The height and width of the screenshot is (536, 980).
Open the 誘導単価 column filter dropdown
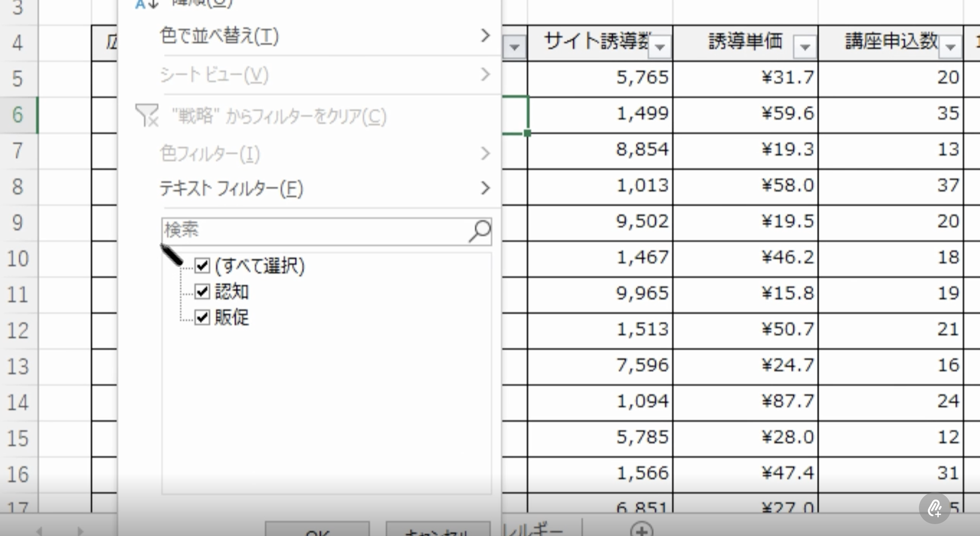click(805, 47)
